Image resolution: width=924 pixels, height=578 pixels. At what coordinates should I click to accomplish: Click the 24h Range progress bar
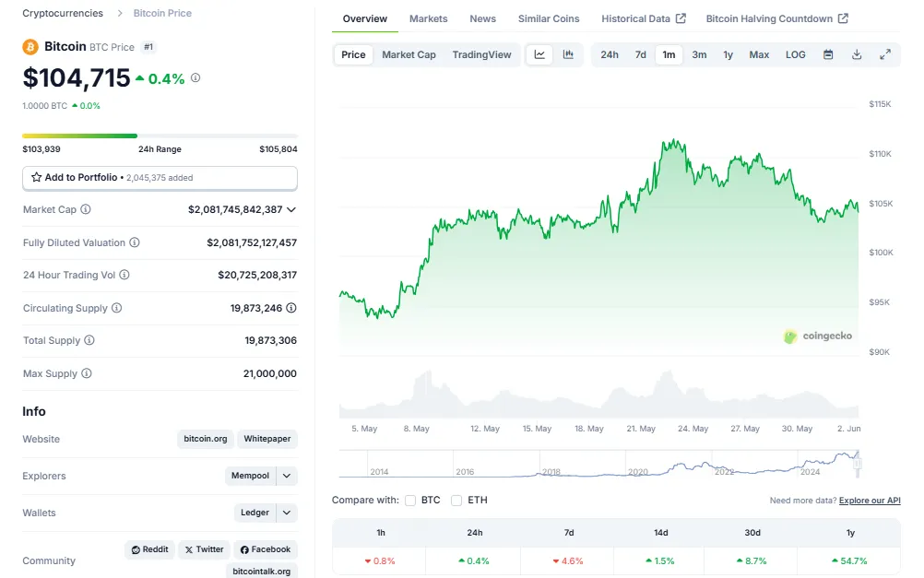point(160,136)
